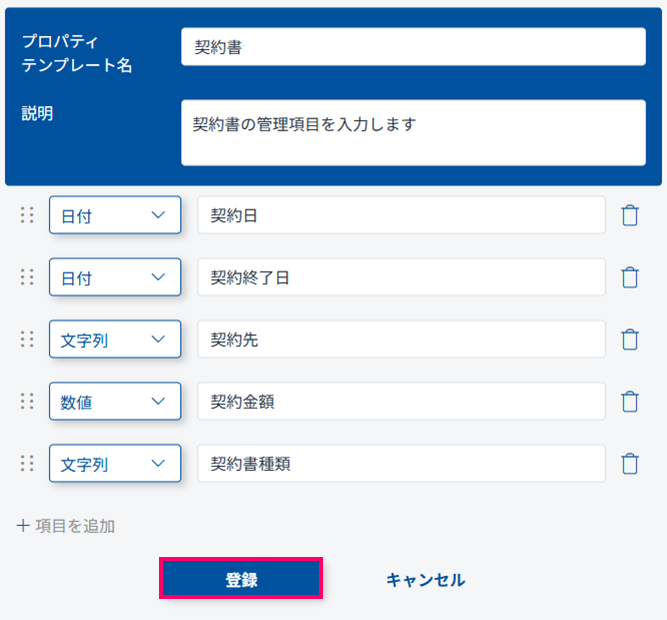Delete the 契約金額 row
This screenshot has height=620, width=667.
[630, 401]
